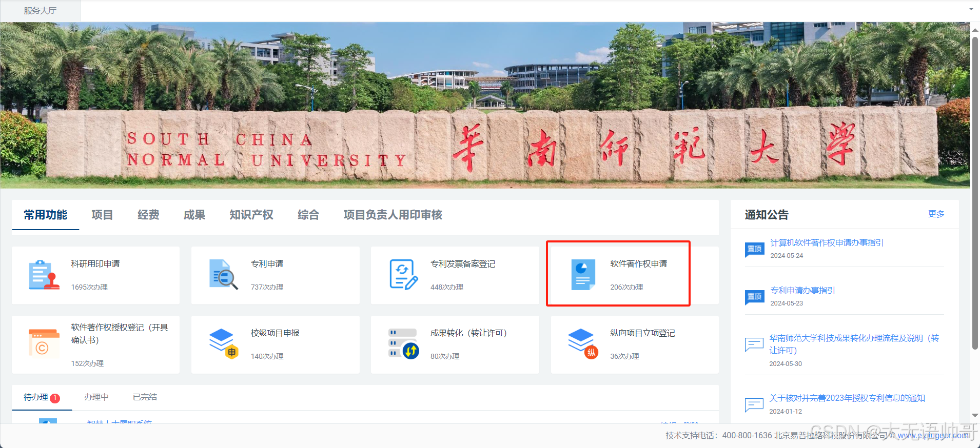Click the 36次办理 count text
Screen dimensions: 980x448
tap(624, 356)
